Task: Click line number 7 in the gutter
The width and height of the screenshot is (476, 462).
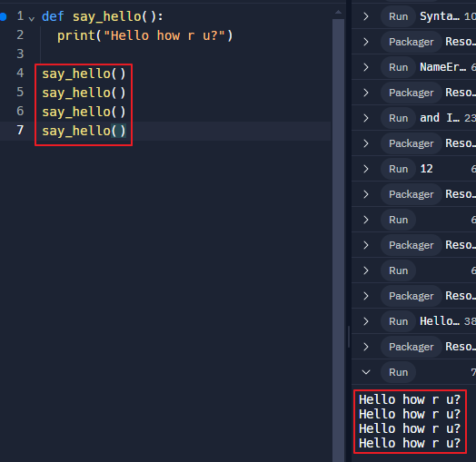Action: click(20, 131)
